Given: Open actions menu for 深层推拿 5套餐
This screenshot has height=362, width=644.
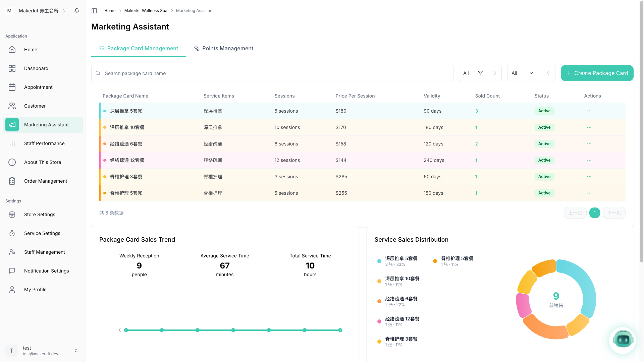Looking at the screenshot, I should (589, 111).
